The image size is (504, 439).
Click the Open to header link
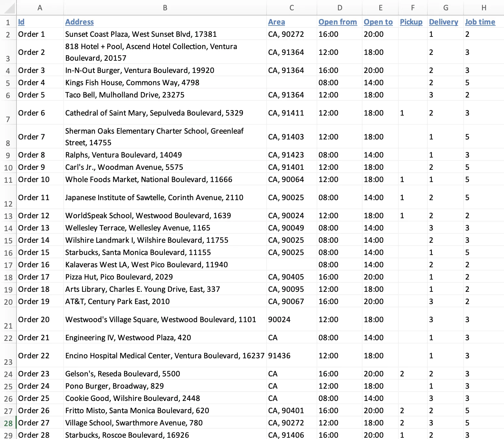[378, 22]
